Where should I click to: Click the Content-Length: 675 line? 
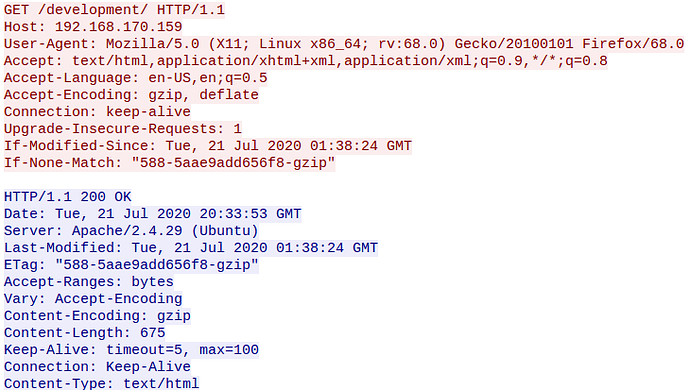(x=84, y=333)
